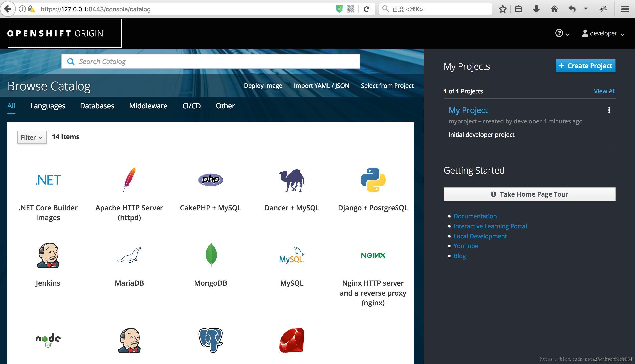
Task: Pick the MongoDB leaf icon
Action: 211,255
